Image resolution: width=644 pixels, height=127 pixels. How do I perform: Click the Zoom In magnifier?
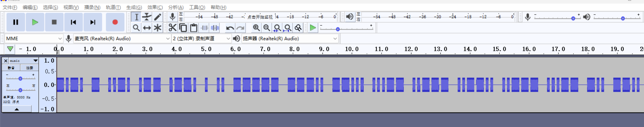[256, 28]
